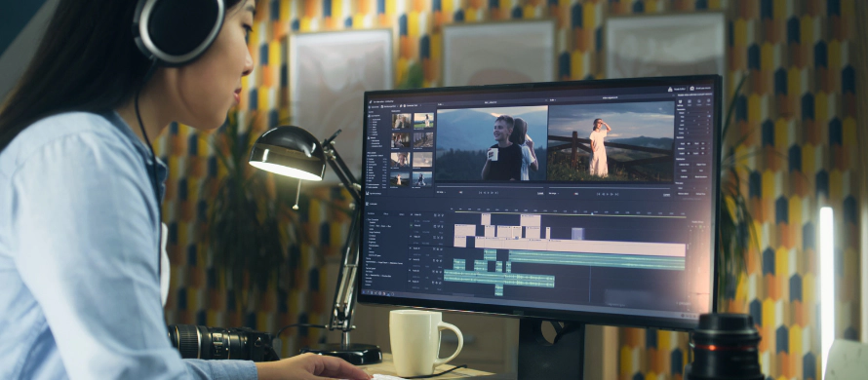
Task: Click second tab icon in right properties panel
Action: (690, 102)
